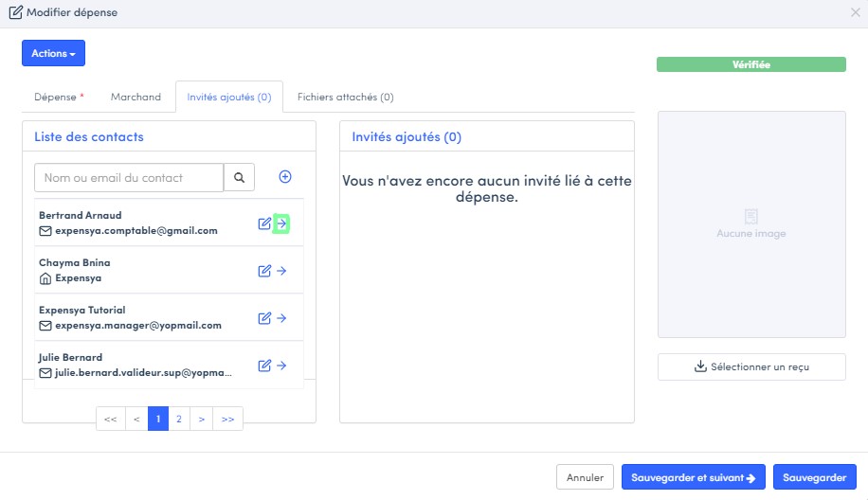Click the magnifier search button

(239, 177)
